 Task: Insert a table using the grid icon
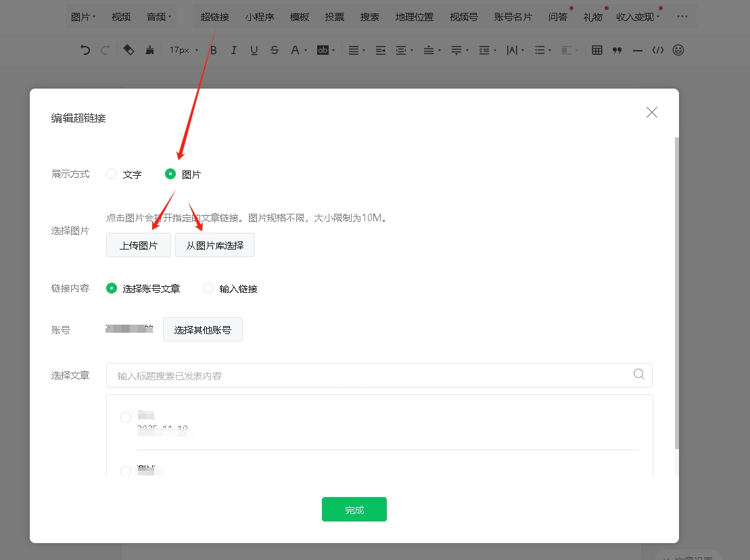(x=597, y=50)
